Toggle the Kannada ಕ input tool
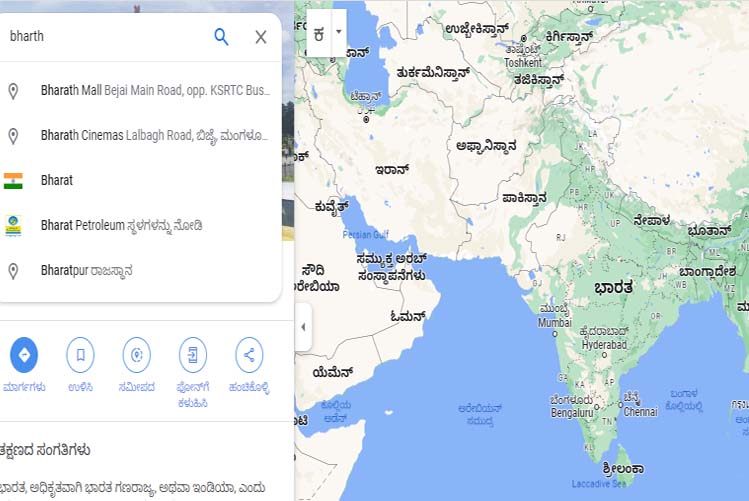This screenshot has height=501, width=749. 319,32
